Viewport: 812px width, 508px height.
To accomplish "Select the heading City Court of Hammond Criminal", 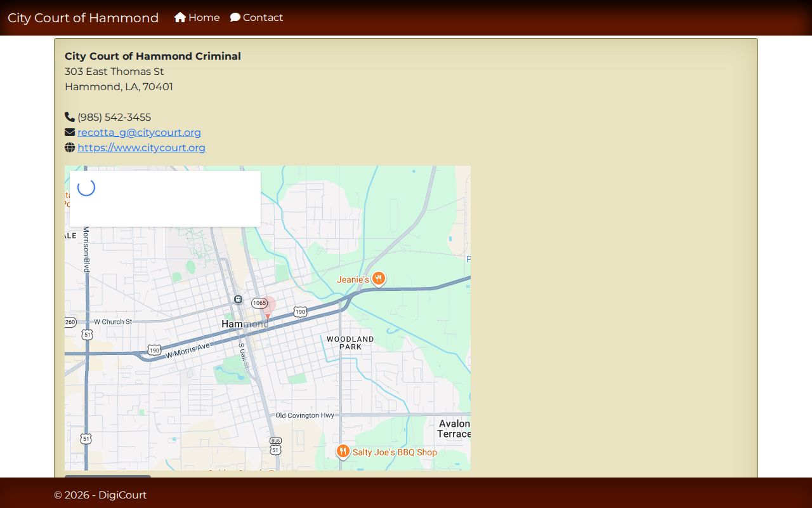I will (x=153, y=56).
